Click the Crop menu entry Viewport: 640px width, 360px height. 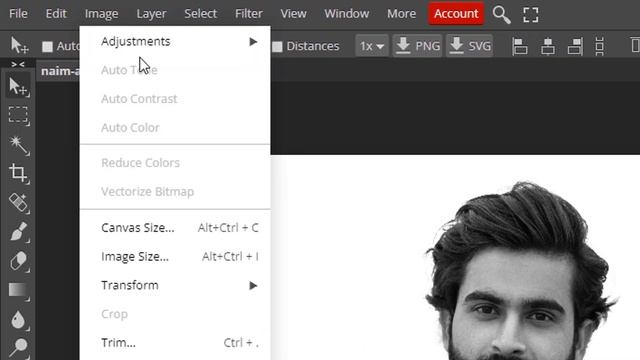[x=175, y=314]
